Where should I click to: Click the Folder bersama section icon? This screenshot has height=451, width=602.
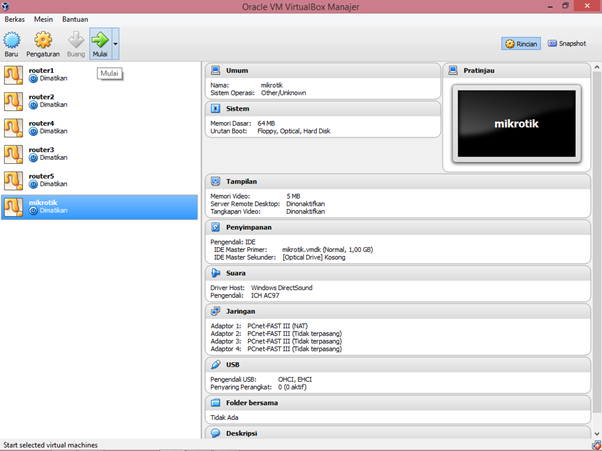click(x=216, y=403)
